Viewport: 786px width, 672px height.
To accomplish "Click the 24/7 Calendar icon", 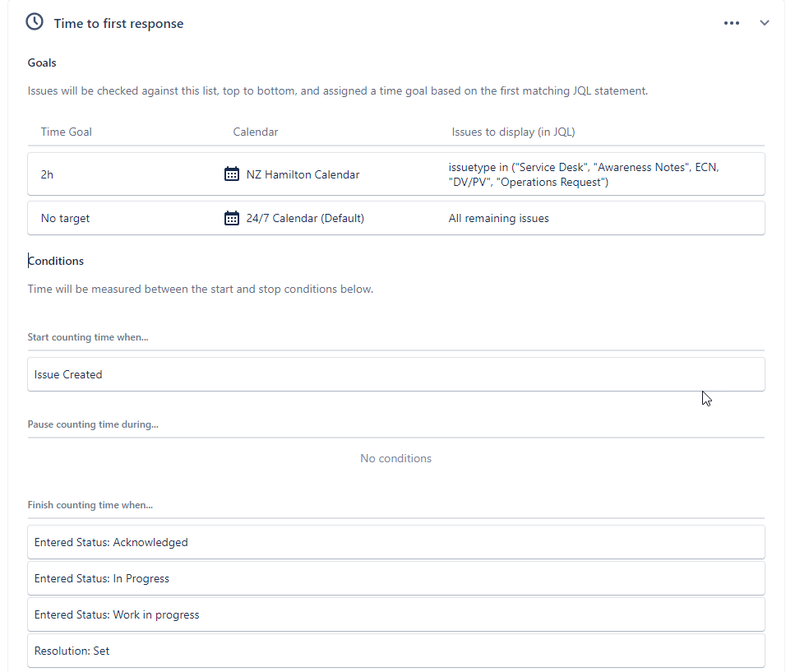I will pos(232,218).
